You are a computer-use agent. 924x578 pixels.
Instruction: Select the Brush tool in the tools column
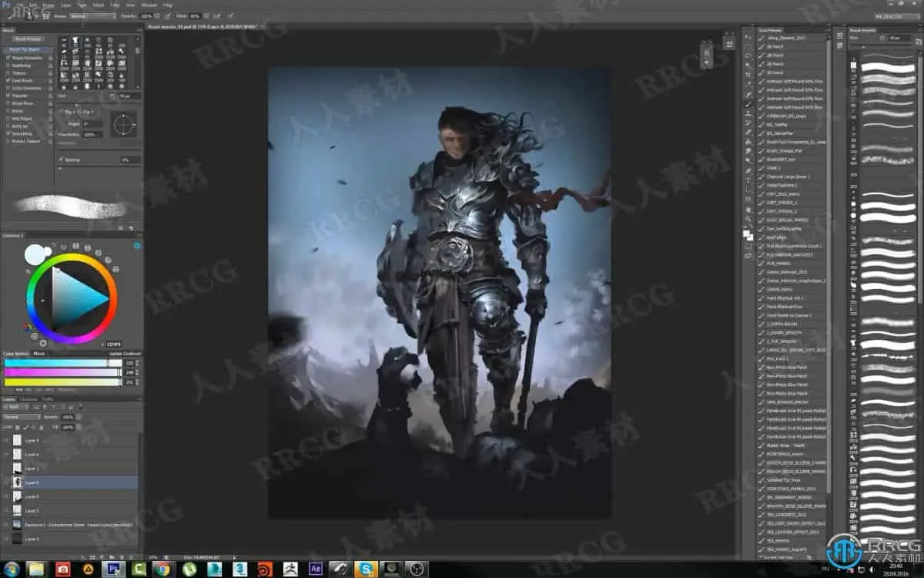pos(747,103)
